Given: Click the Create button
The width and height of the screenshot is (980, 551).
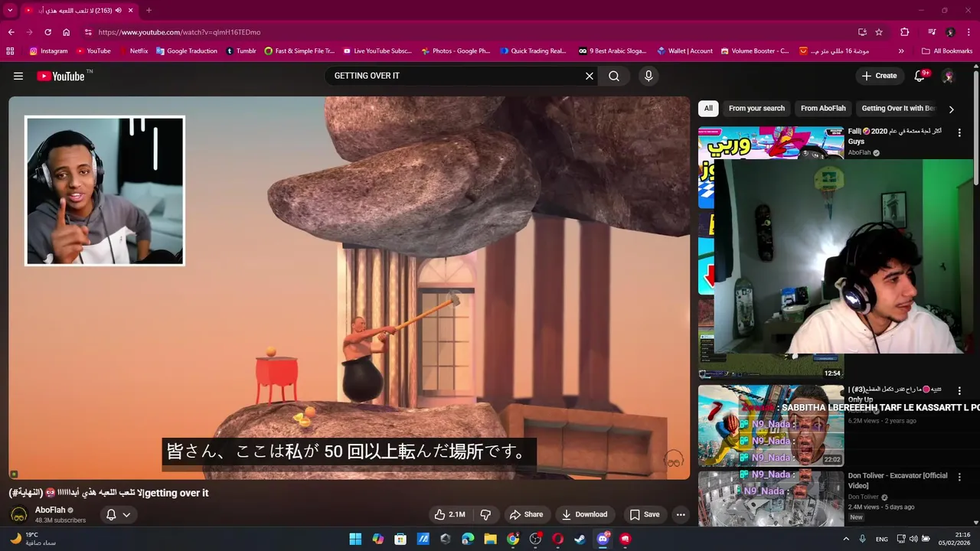Looking at the screenshot, I should tap(879, 76).
